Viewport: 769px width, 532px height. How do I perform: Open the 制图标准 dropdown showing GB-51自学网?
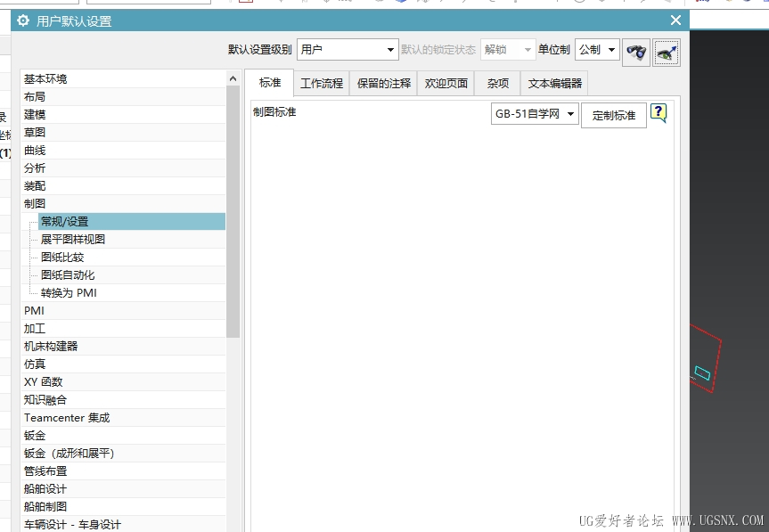535,114
